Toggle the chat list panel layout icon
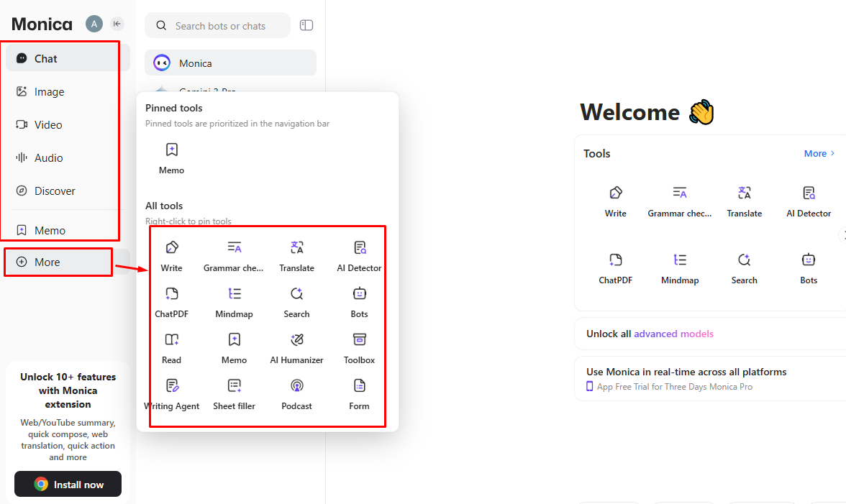This screenshot has height=504, width=846. 306,25
